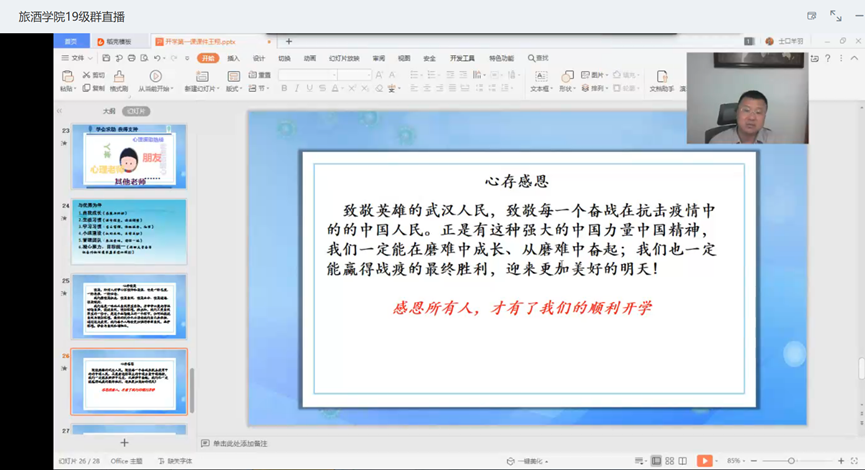Toggle bold formatting
865x470 pixels.
(x=284, y=89)
